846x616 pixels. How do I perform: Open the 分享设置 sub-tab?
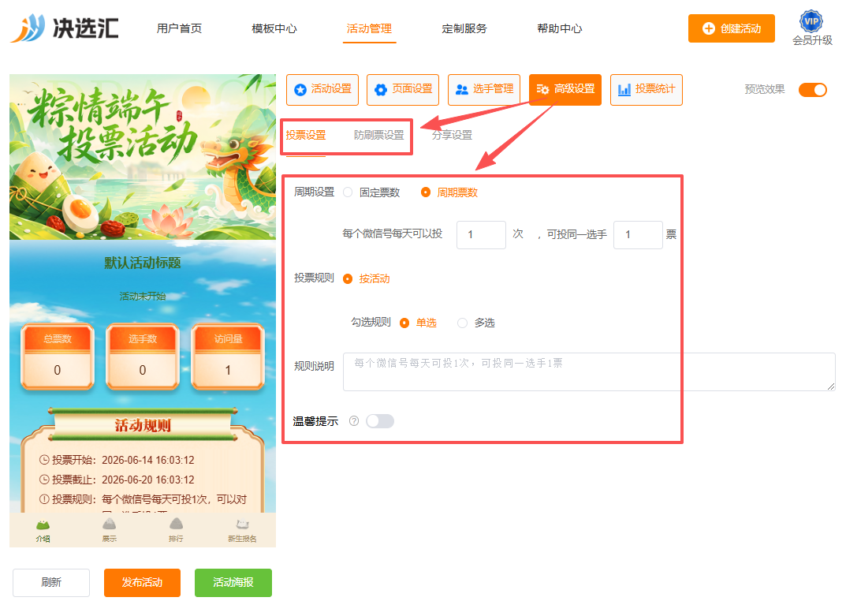452,135
